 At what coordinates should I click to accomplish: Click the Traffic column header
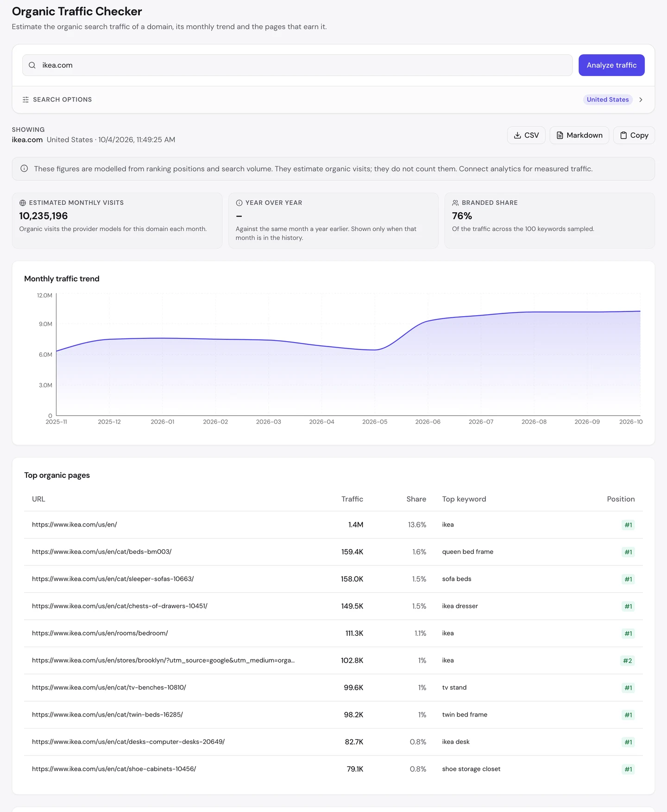[x=352, y=499]
